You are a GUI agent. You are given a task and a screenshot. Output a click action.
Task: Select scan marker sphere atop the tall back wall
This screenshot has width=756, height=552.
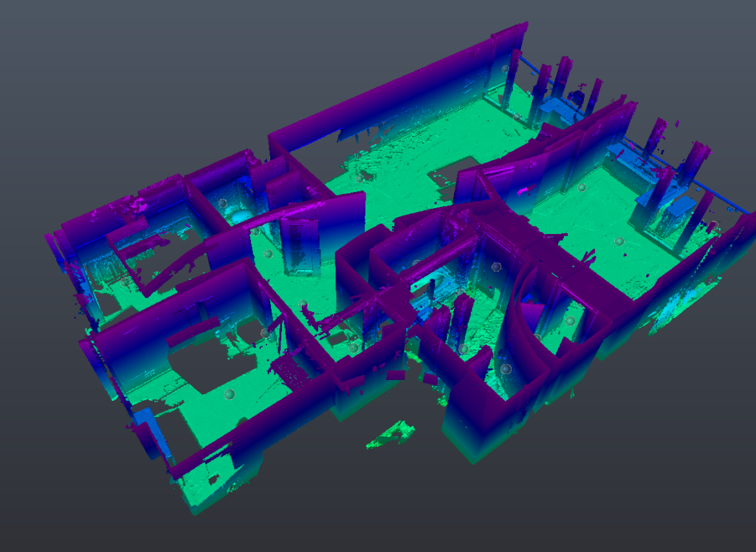tap(505, 69)
